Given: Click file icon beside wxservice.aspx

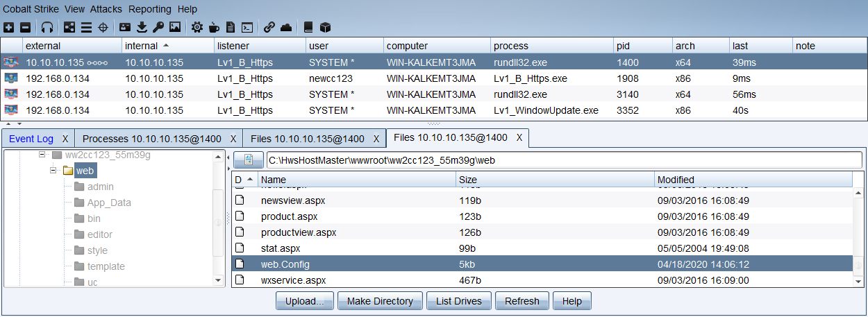Looking at the screenshot, I should [240, 280].
